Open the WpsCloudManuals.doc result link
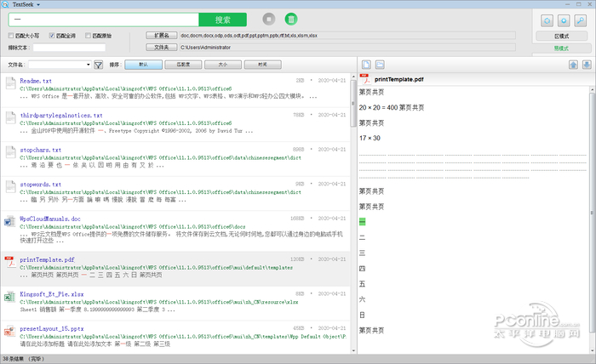Image resolution: width=596 pixels, height=364 pixels. (49, 219)
